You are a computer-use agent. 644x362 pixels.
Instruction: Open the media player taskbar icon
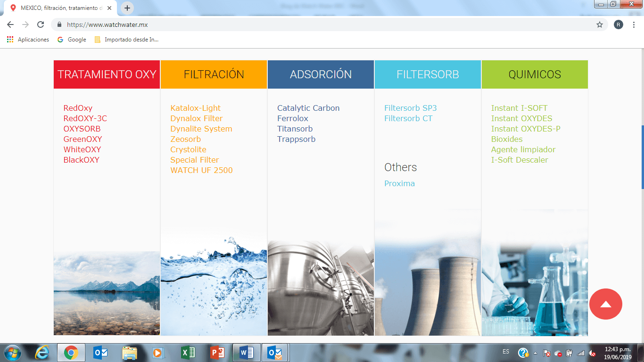pos(158,353)
